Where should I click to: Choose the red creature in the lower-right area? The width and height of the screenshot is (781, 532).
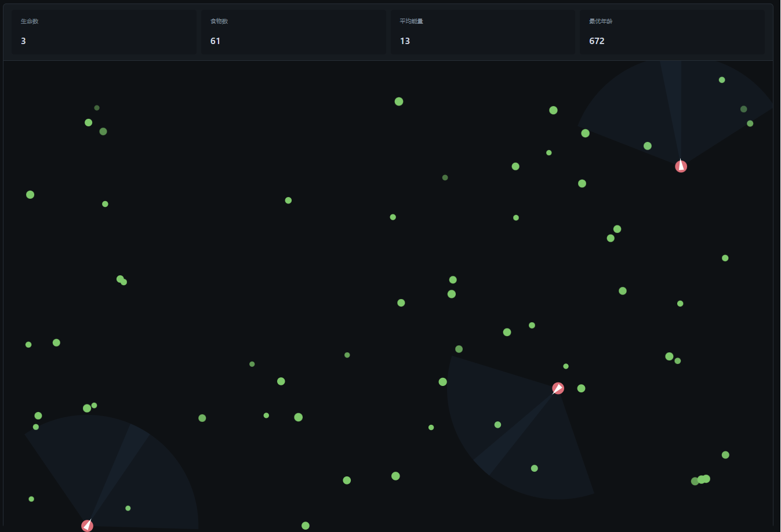(x=558, y=388)
